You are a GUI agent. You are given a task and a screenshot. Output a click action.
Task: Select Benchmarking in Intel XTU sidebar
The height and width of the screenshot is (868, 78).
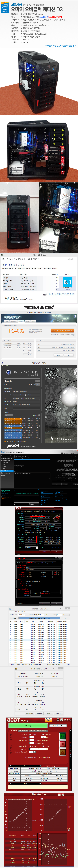(5, 473)
